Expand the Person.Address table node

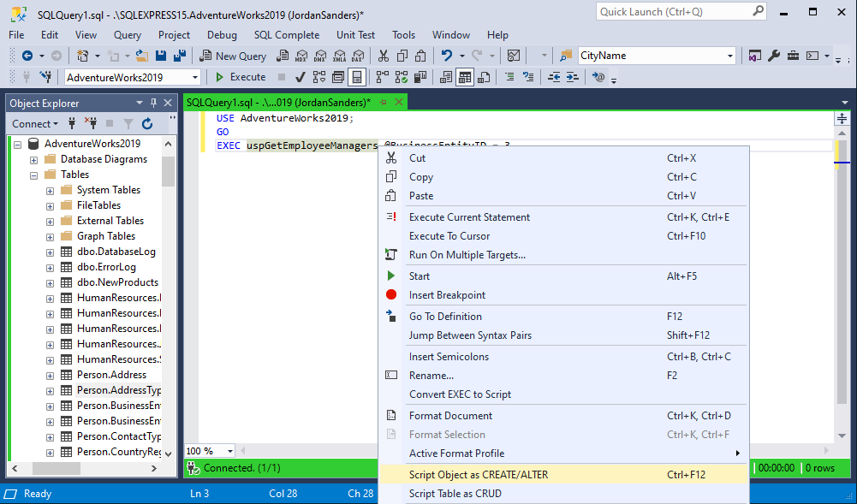pos(50,376)
